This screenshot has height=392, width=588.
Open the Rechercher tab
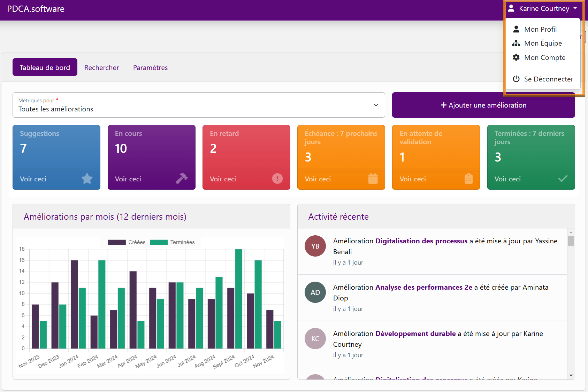point(101,68)
